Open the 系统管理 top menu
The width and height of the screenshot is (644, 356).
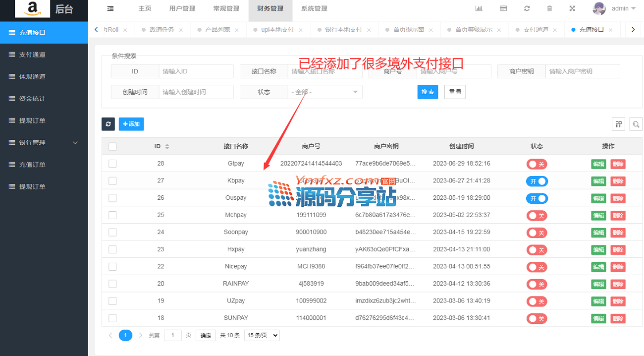point(314,8)
